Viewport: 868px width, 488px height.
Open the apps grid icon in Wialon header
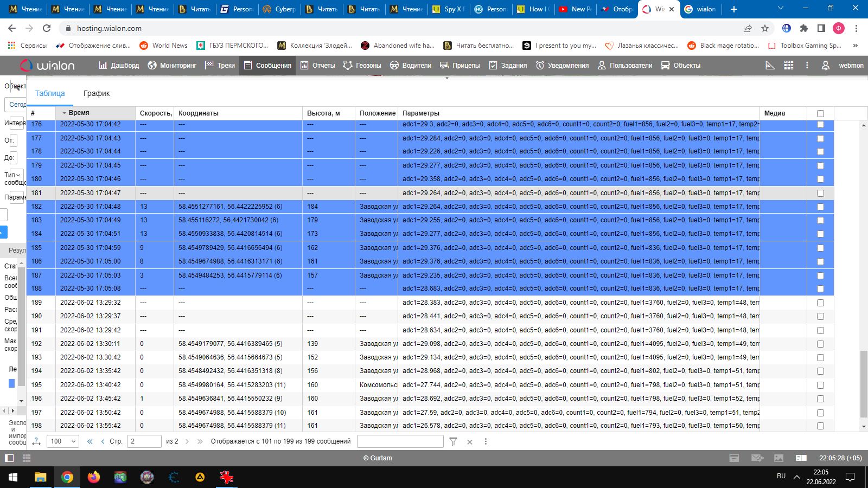tap(789, 65)
